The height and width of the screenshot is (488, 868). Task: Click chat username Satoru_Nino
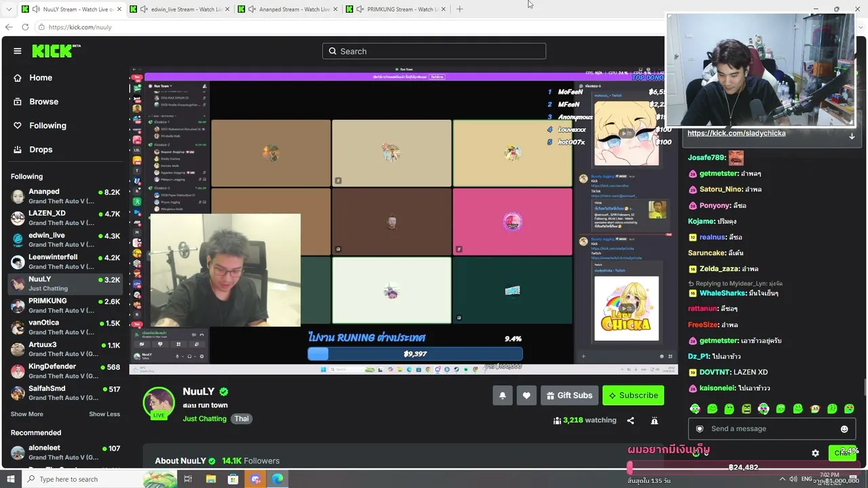720,190
